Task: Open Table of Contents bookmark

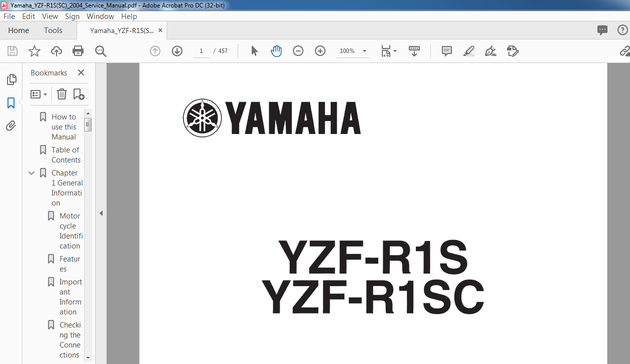Action: pos(66,155)
